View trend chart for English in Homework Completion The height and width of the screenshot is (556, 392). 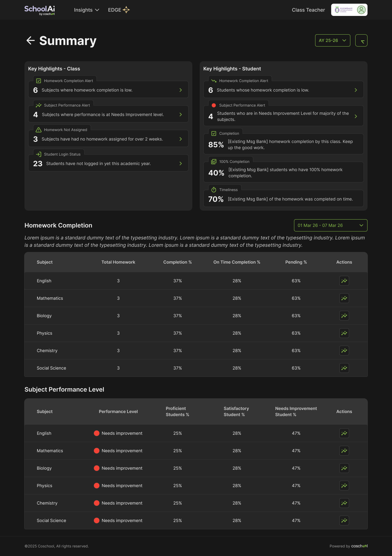coord(344,281)
